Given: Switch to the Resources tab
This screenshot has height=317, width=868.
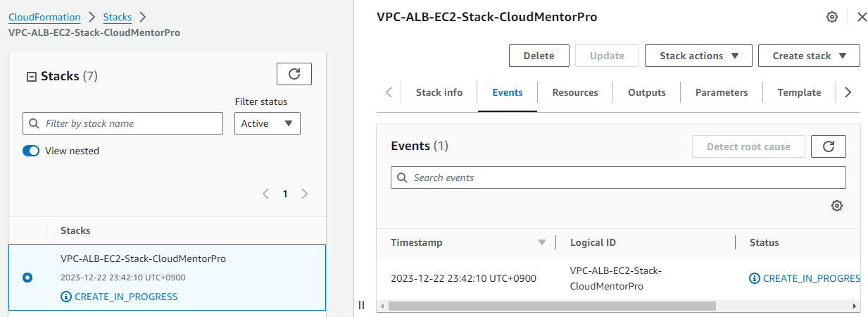Looking at the screenshot, I should click(x=575, y=92).
